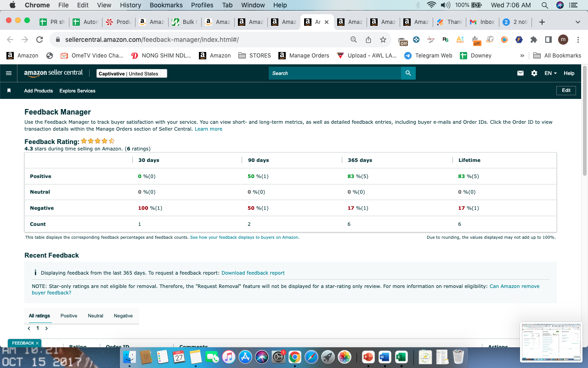Click the amazon seller central logo
The image size is (588, 368).
tap(53, 73)
